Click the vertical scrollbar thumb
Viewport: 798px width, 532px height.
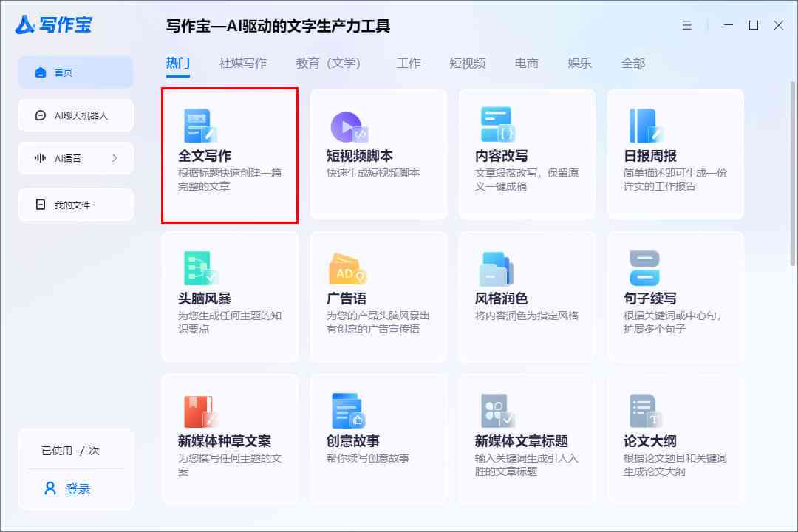coord(792,173)
